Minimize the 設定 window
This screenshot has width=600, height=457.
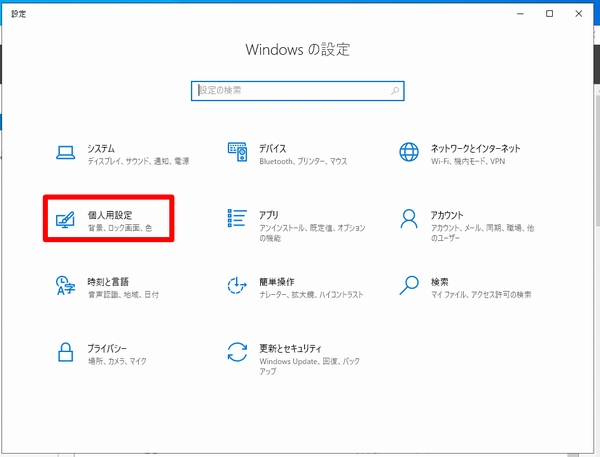pyautogui.click(x=520, y=14)
